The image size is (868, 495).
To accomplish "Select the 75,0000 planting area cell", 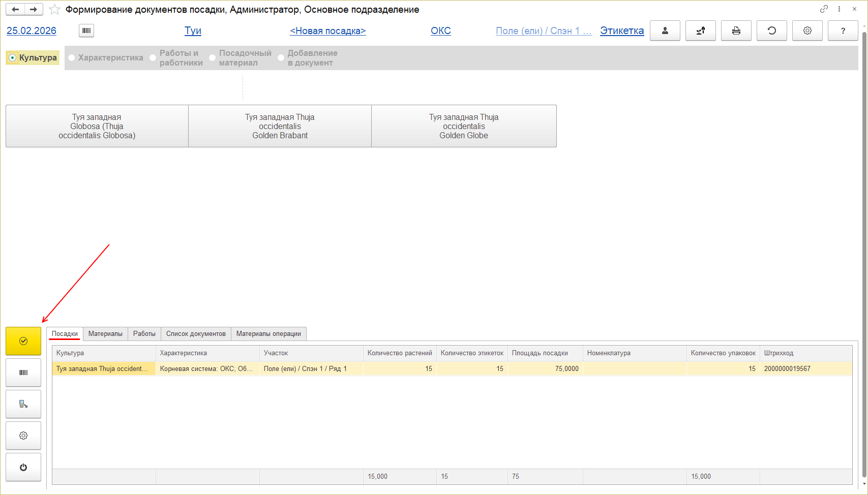I will pyautogui.click(x=545, y=369).
